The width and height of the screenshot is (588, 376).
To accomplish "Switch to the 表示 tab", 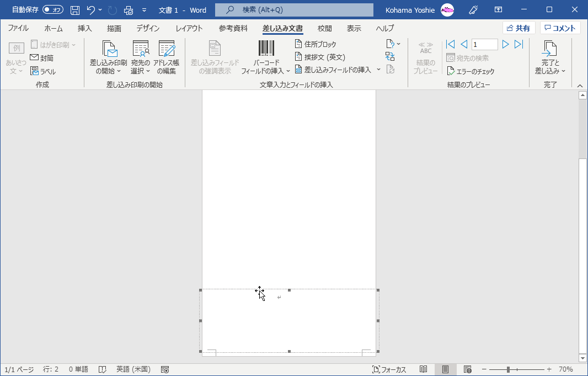I will tap(354, 28).
